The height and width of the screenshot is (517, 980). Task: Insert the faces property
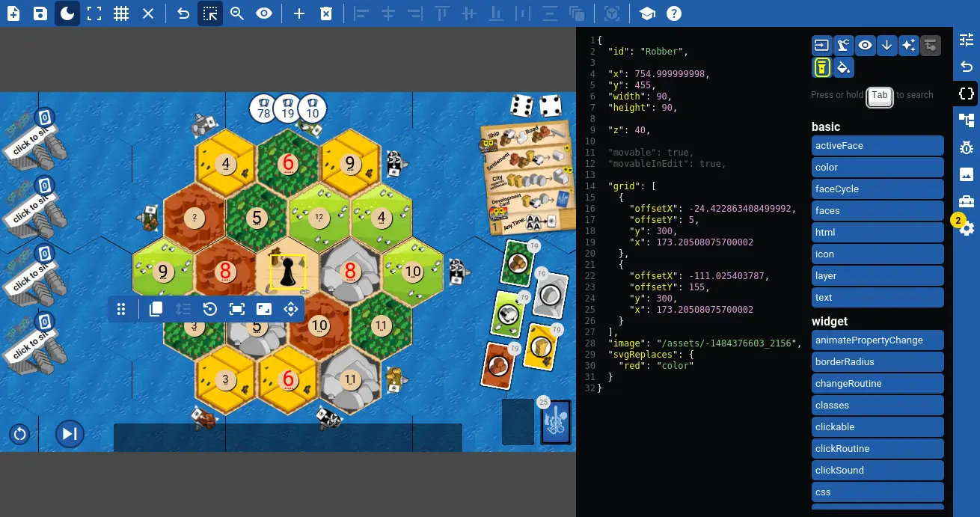click(x=878, y=211)
